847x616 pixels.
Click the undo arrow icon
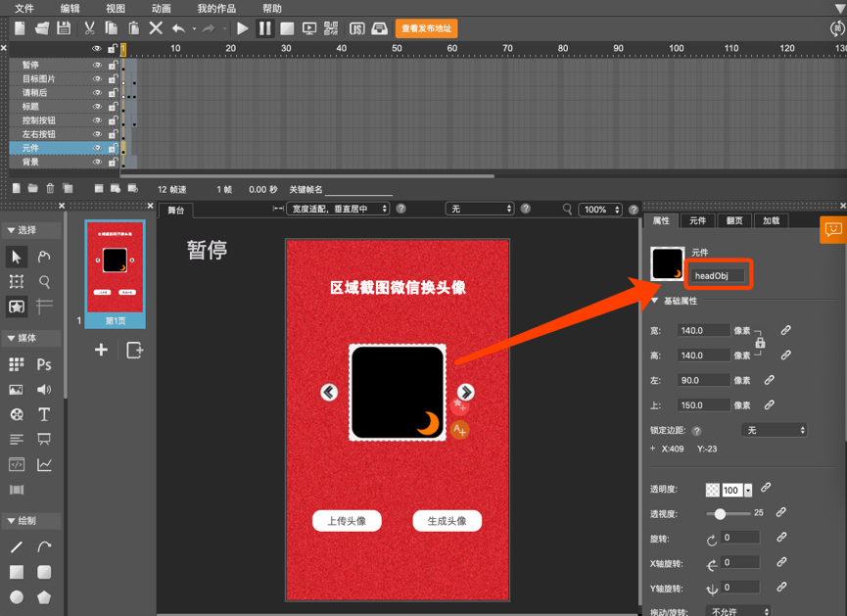click(178, 28)
